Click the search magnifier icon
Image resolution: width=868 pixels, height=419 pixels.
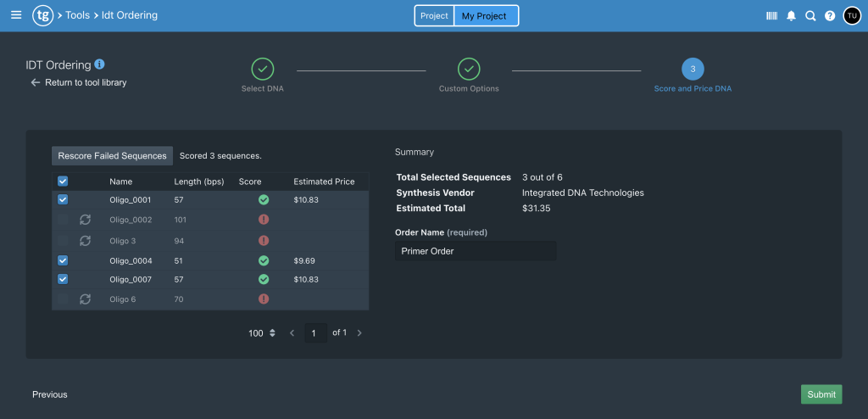pyautogui.click(x=810, y=15)
